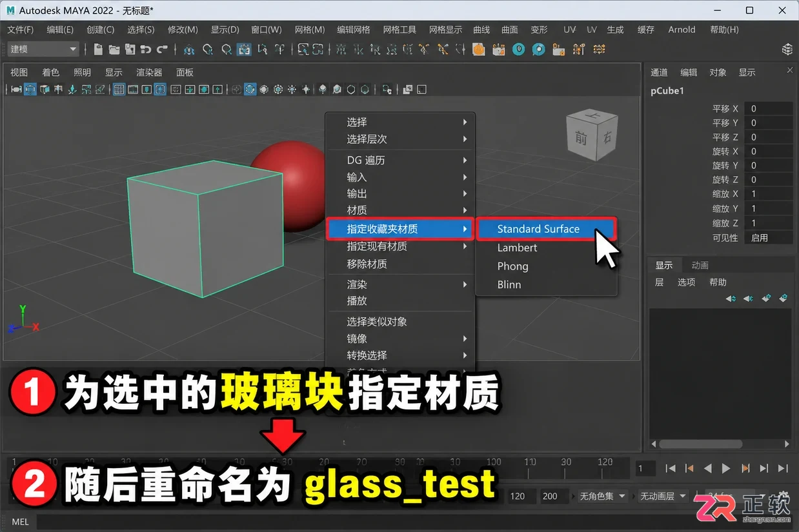Expand the 材质 submenu
799x532 pixels.
(401, 210)
